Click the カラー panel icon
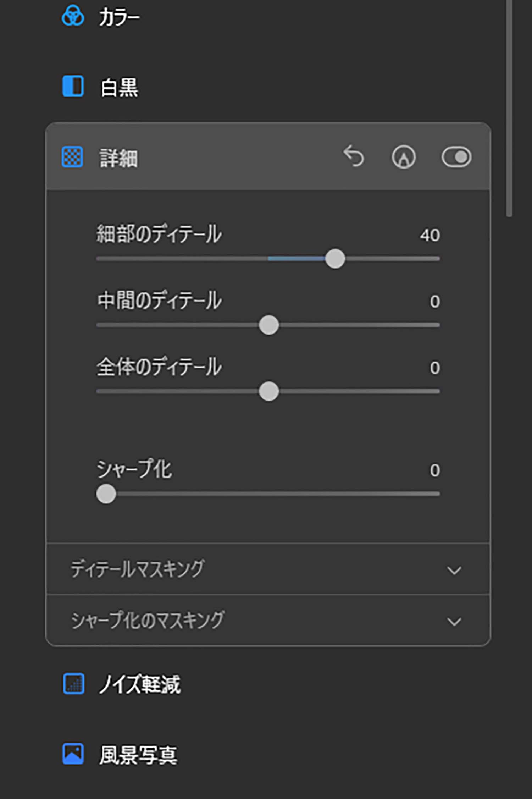 73,16
